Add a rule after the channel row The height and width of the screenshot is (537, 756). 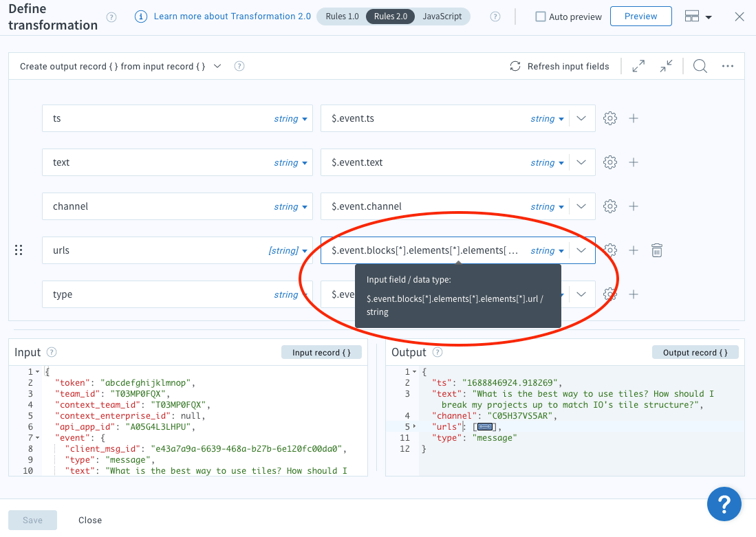coord(634,206)
